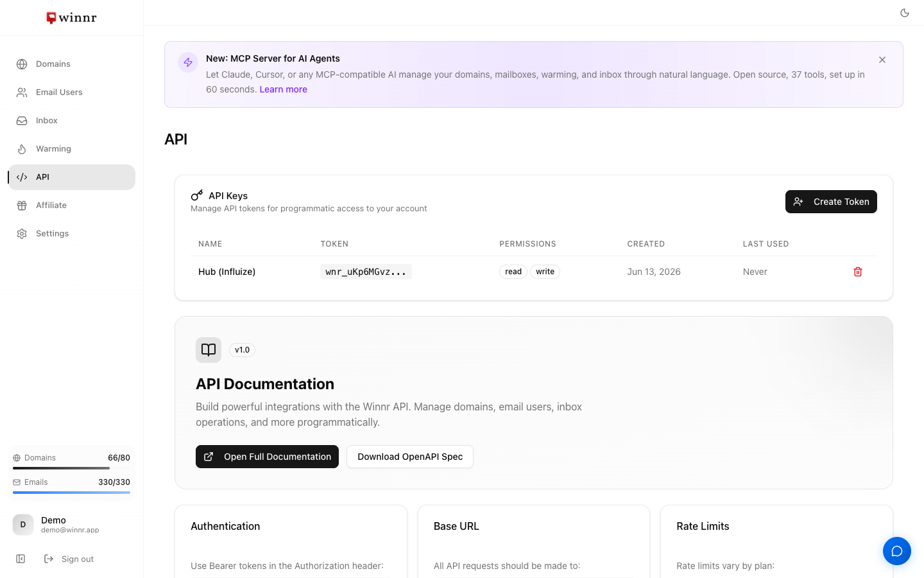Click the PERMISSIONS column header
The image size is (924, 578).
pos(527,244)
